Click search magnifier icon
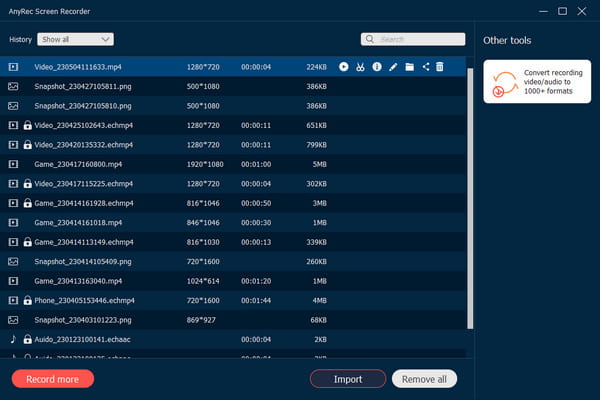The image size is (600, 400). pos(370,39)
